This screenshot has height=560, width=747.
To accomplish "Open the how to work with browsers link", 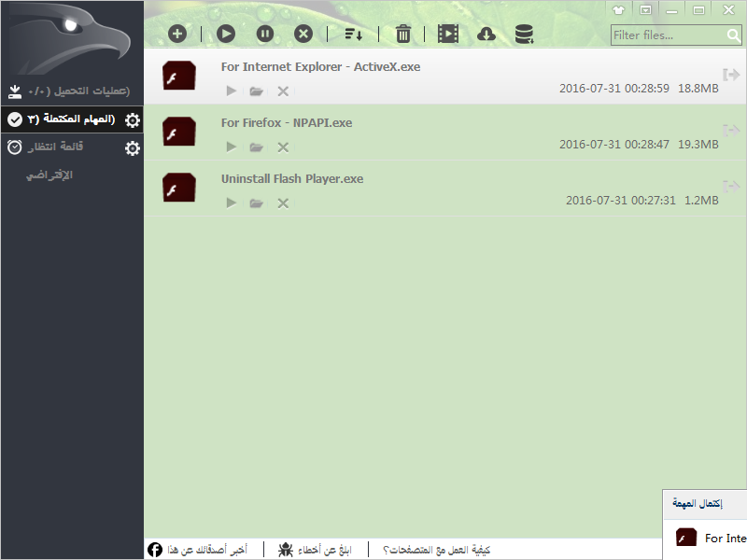I will point(436,550).
